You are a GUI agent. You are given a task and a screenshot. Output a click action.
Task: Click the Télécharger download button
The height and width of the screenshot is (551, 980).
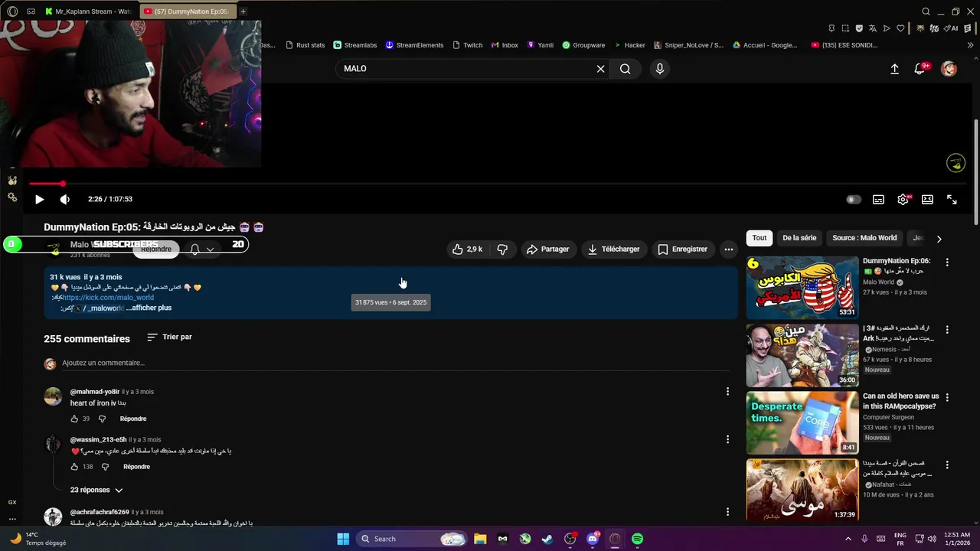[x=613, y=249]
